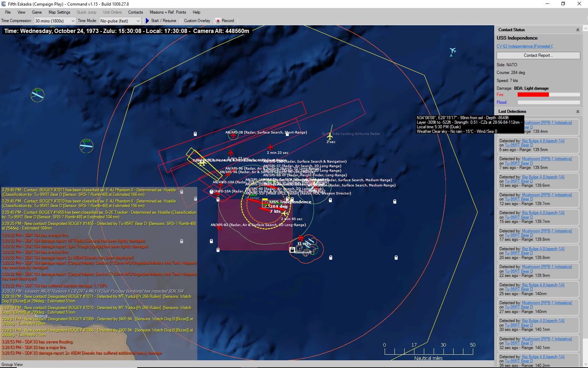Viewport: 588px width, 368px height.
Task: Open the Help menu
Action: [x=196, y=12]
